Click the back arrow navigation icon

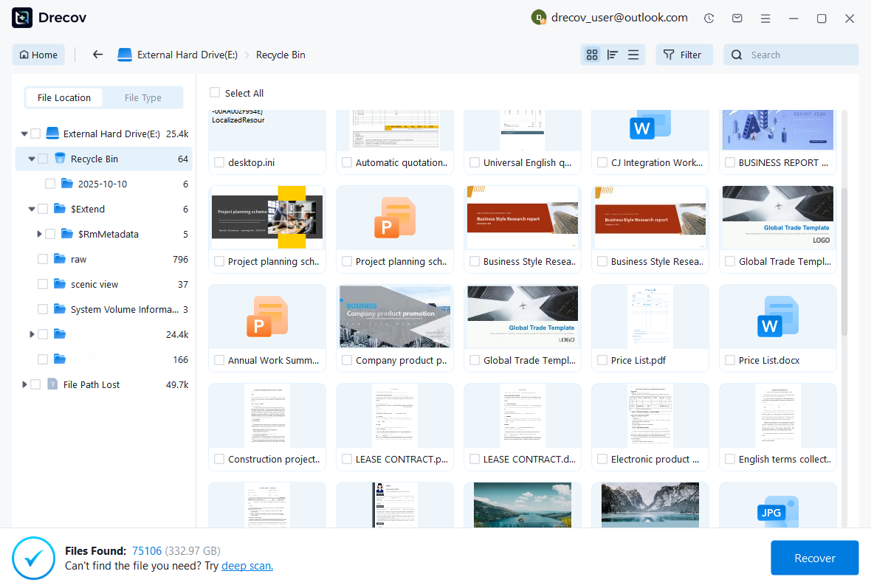point(97,55)
